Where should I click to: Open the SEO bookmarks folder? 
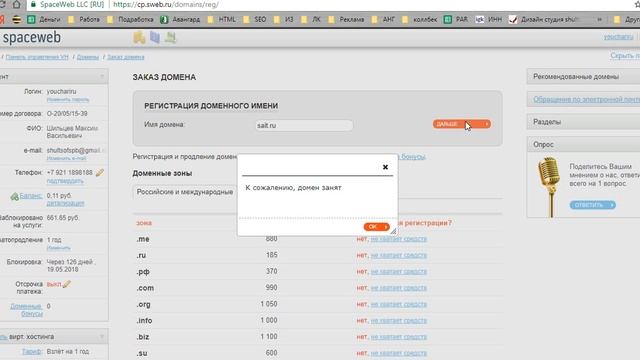pos(255,19)
